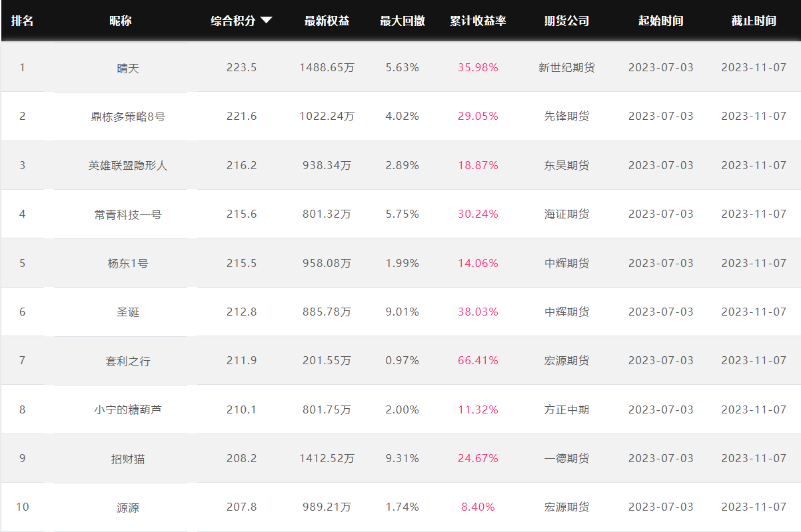801x532 pixels.
Task: Click the 截止时间 column header
Action: [754, 21]
